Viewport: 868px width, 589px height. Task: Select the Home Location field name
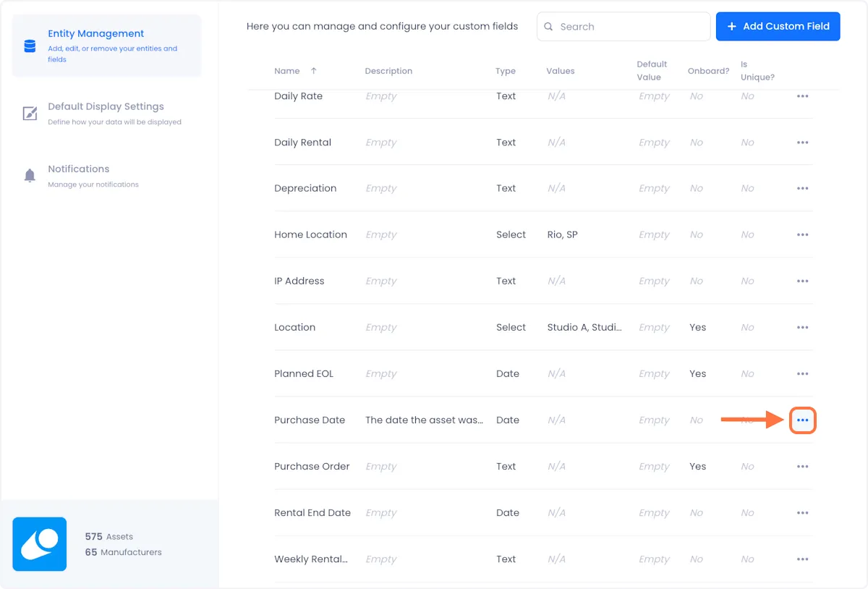tap(310, 234)
